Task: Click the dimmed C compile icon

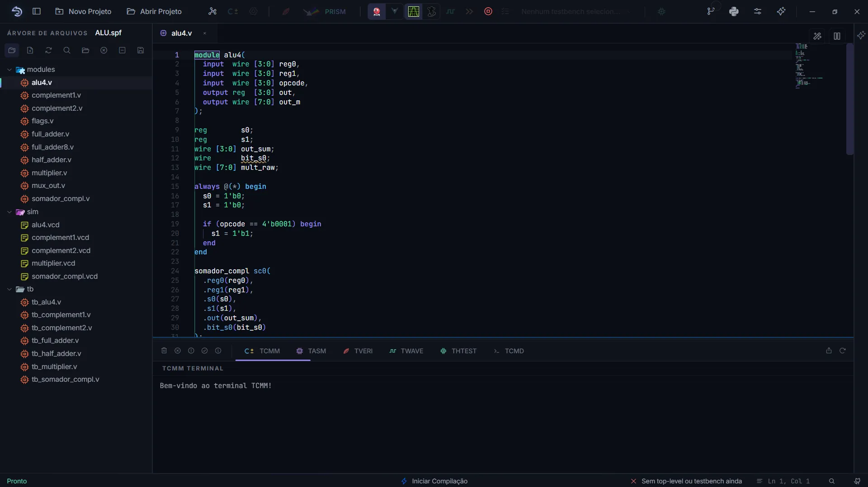Action: pos(233,11)
